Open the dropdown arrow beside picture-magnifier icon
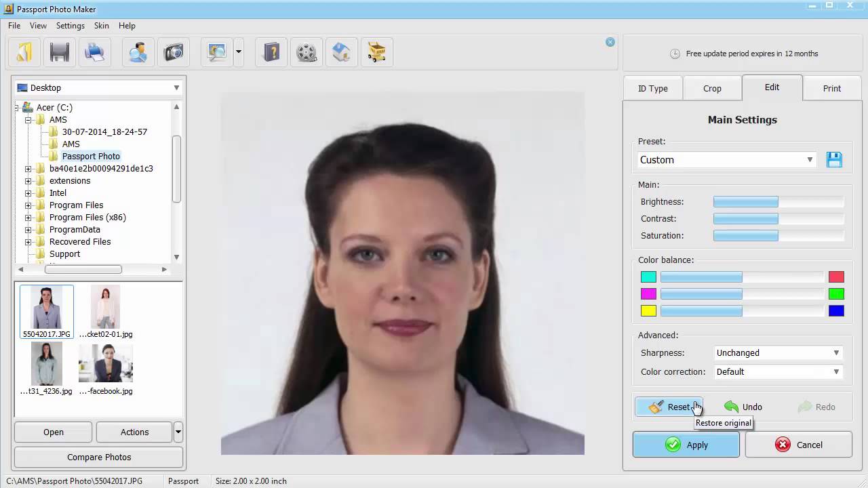868x488 pixels. click(x=239, y=52)
